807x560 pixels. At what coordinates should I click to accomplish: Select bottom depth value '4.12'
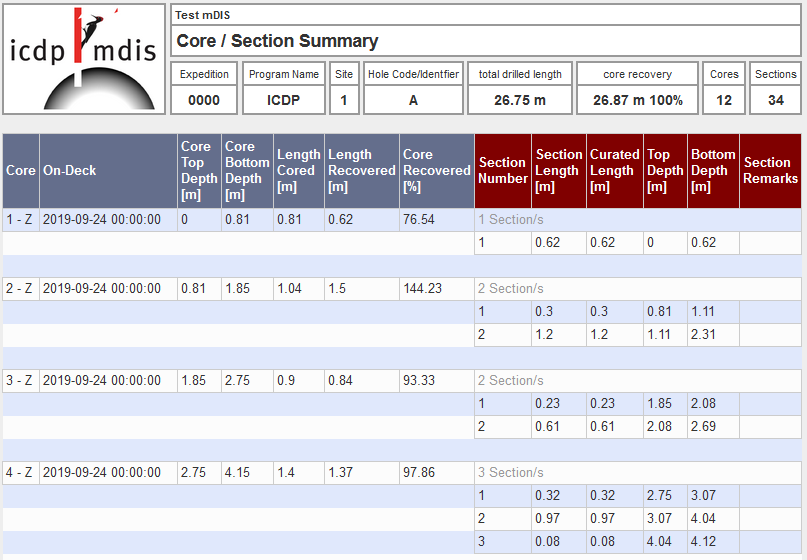pos(703,541)
